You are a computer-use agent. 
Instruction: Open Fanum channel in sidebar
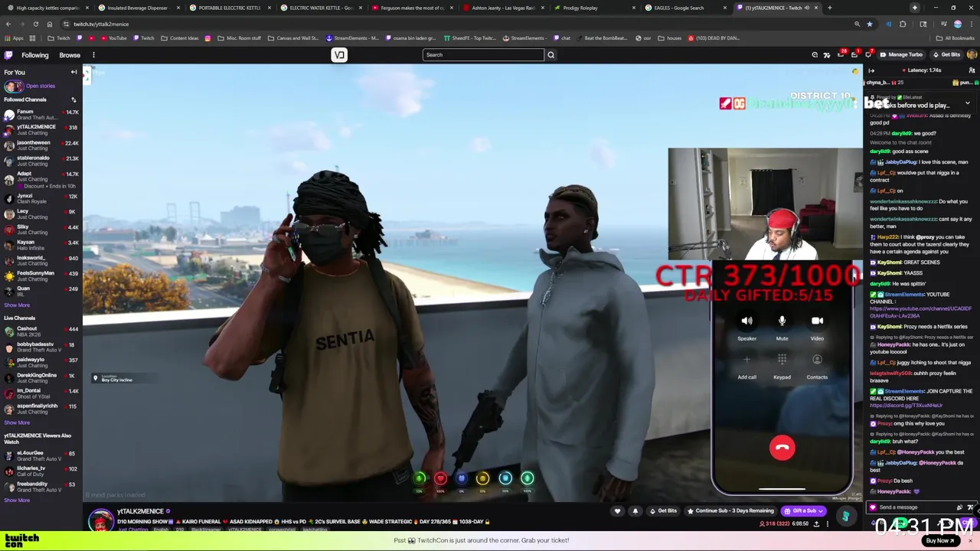pyautogui.click(x=40, y=115)
